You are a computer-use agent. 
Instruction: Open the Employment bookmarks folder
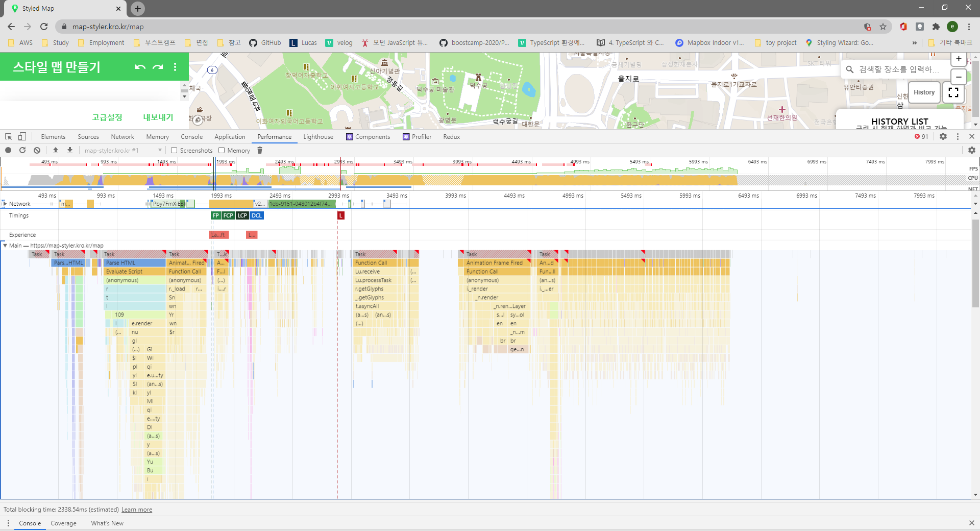[101, 43]
